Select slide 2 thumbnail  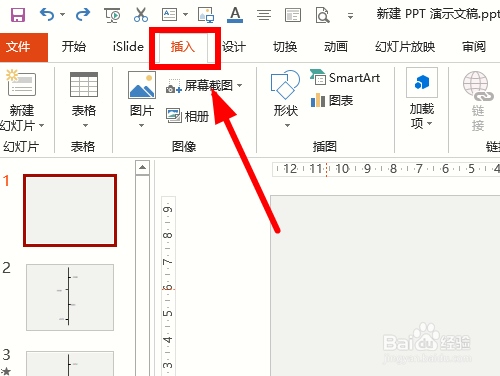pyautogui.click(x=70, y=297)
